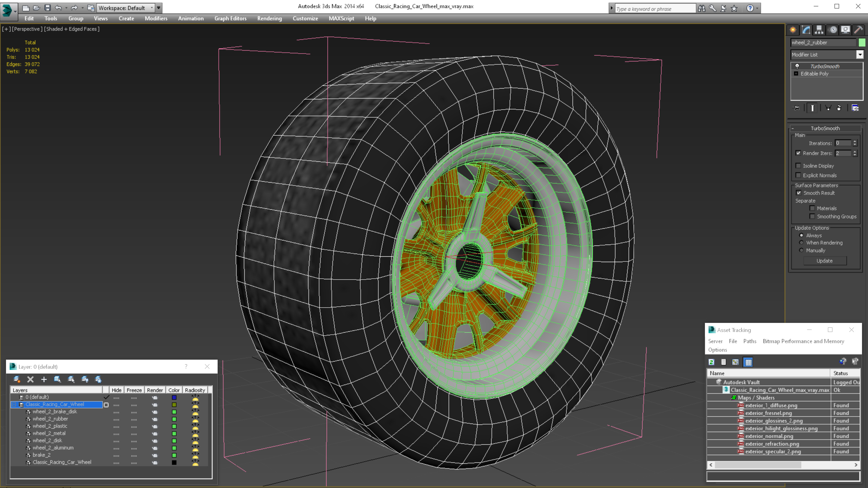Click the Undo icon in toolbar
Viewport: 868px width, 488px height.
[60, 7]
